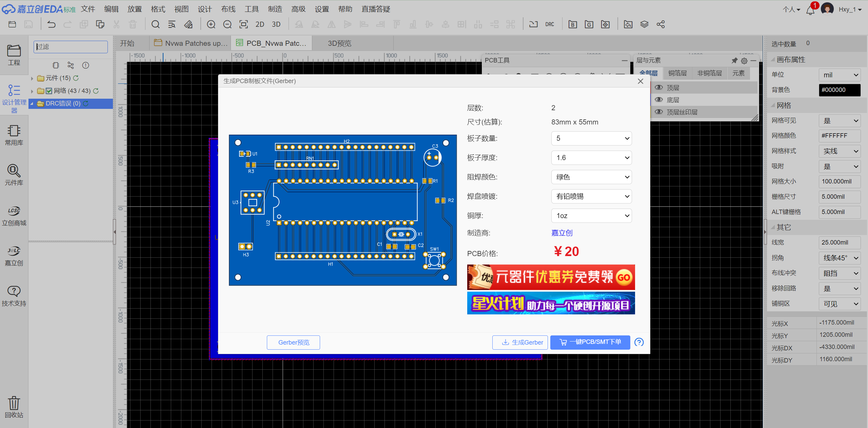Click the DRC check toolbar icon
Screen dimensions: 868x428
pos(549,24)
